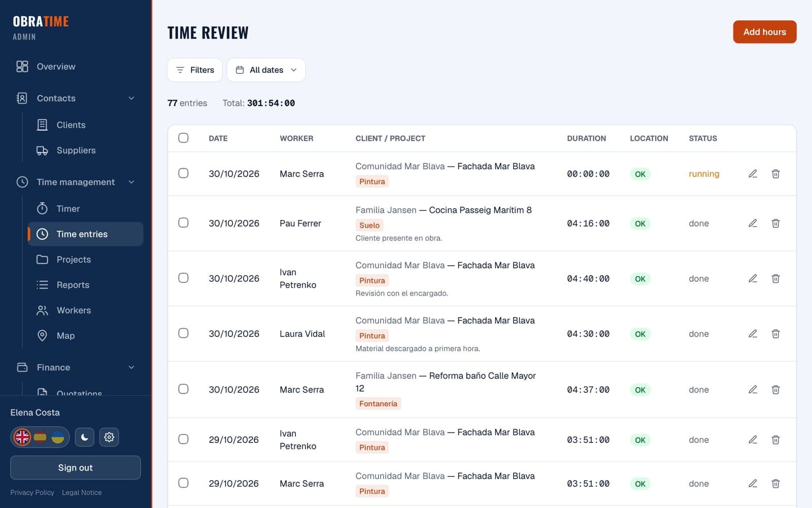Image resolution: width=812 pixels, height=508 pixels.
Task: Open settings gear icon
Action: pos(109,437)
